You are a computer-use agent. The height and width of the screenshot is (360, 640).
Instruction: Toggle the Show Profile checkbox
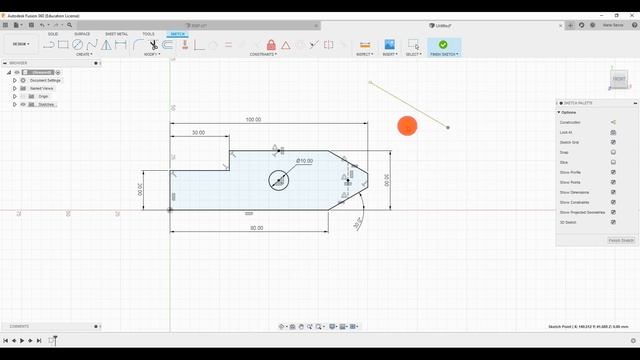pyautogui.click(x=613, y=172)
